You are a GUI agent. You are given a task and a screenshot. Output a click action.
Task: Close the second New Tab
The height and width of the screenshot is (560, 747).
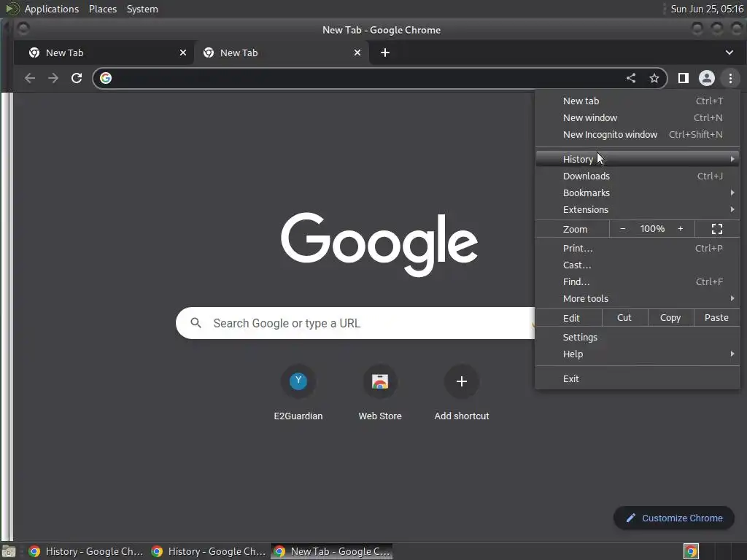357,52
